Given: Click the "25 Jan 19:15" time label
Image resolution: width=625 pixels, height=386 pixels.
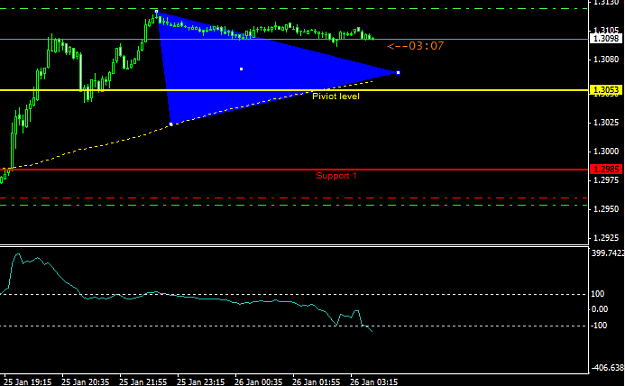Looking at the screenshot, I should 28,382.
